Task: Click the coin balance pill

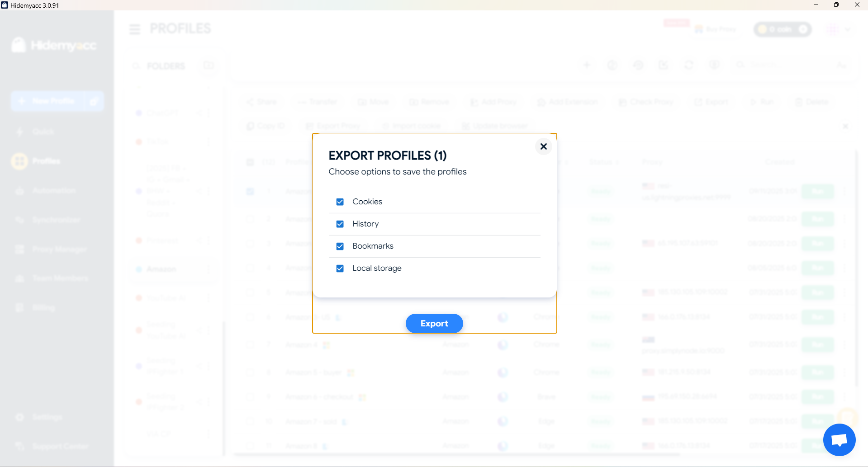Action: click(782, 29)
